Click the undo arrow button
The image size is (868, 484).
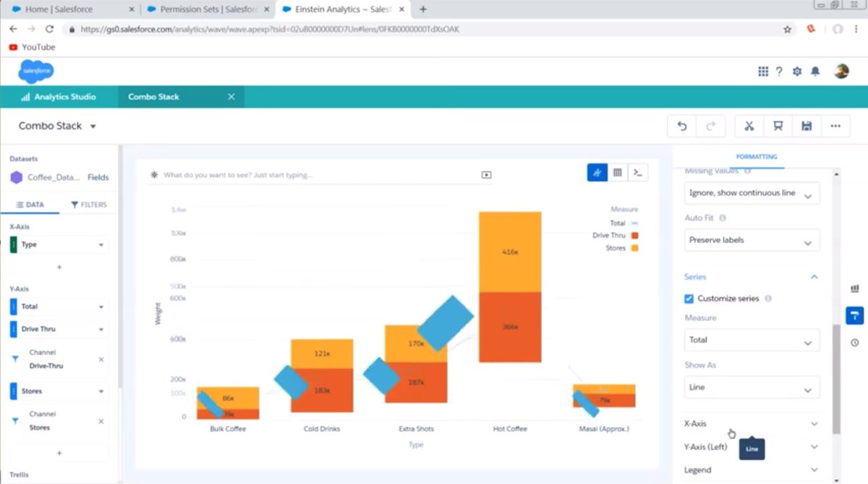[682, 126]
